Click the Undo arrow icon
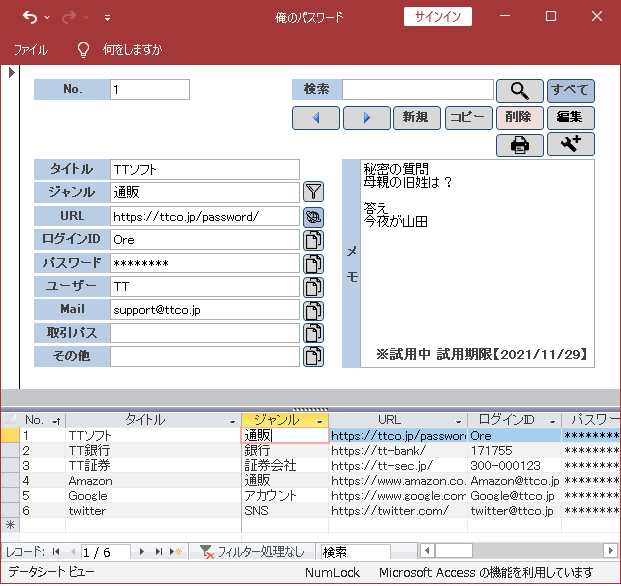 (30, 17)
